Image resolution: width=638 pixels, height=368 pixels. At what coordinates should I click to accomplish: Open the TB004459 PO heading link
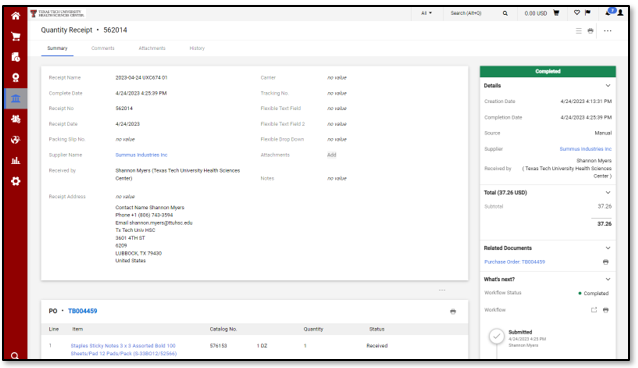(x=83, y=311)
